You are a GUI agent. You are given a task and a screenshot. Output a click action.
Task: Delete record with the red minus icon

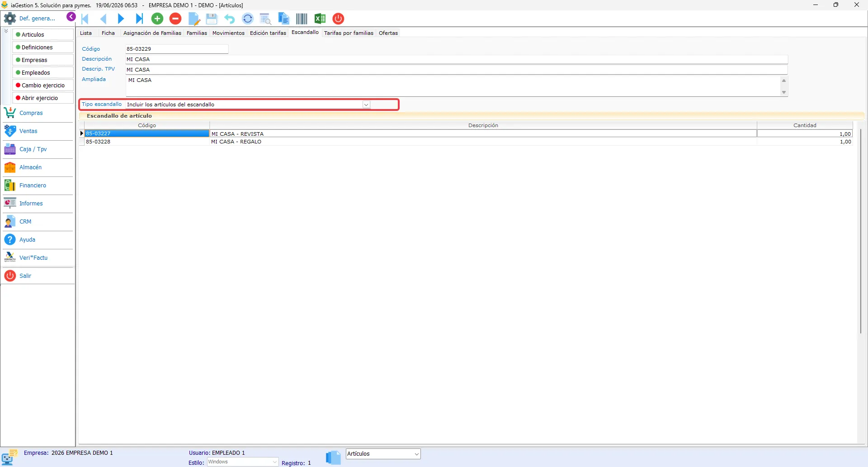tap(175, 19)
